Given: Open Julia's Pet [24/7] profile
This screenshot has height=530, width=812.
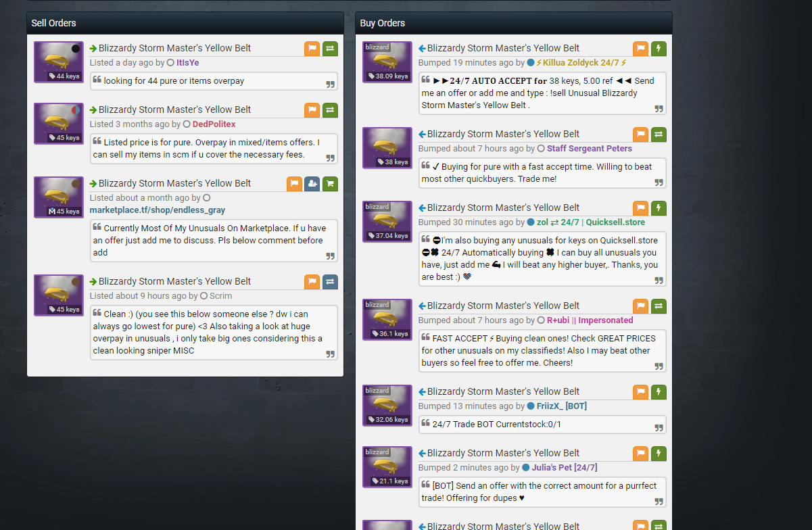Looking at the screenshot, I should pyautogui.click(x=564, y=468).
